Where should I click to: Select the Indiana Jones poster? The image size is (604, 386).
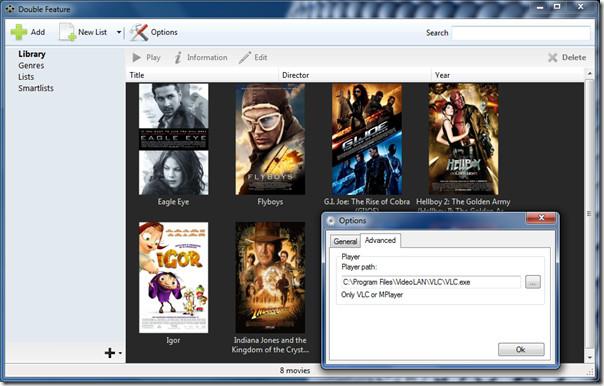click(x=270, y=277)
